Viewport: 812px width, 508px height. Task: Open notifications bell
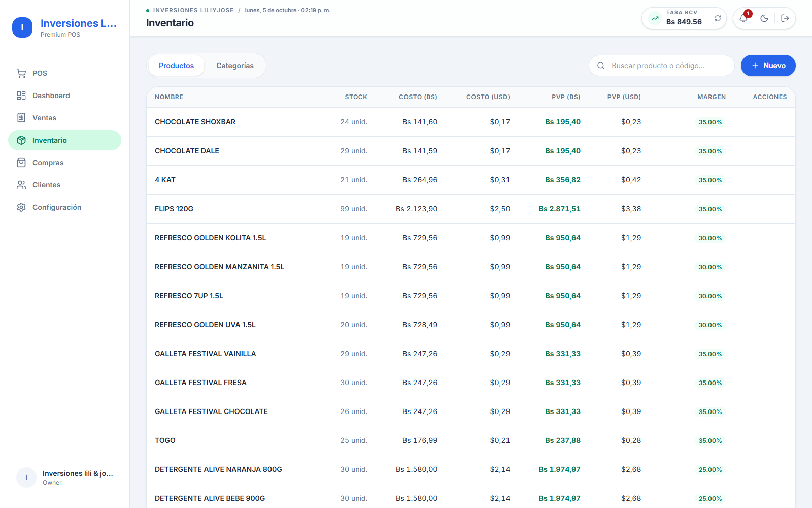point(743,18)
